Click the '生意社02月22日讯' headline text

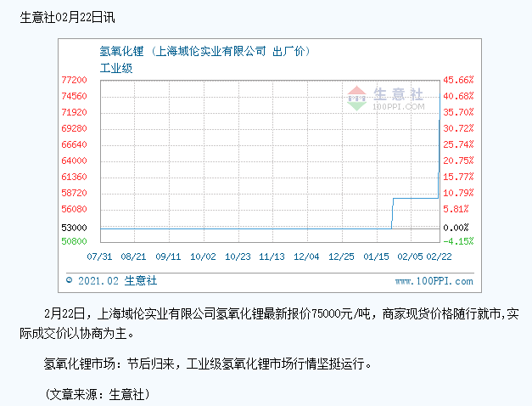coord(68,17)
